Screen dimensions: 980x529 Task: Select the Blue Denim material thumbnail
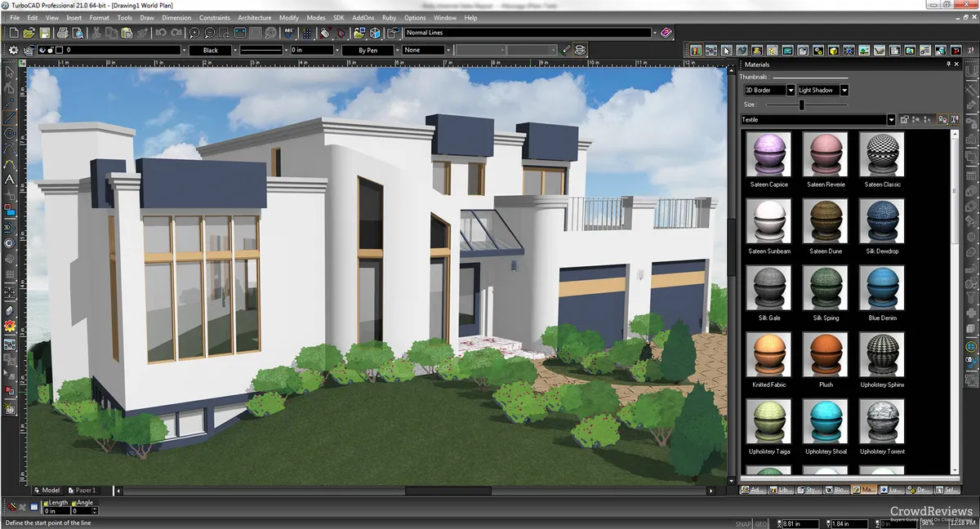[882, 287]
